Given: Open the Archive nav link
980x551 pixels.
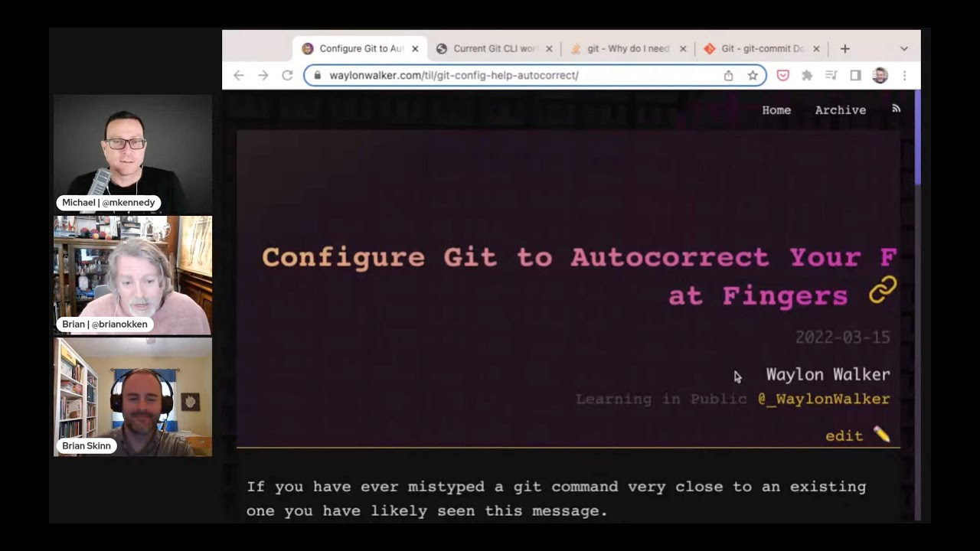Looking at the screenshot, I should 841,110.
